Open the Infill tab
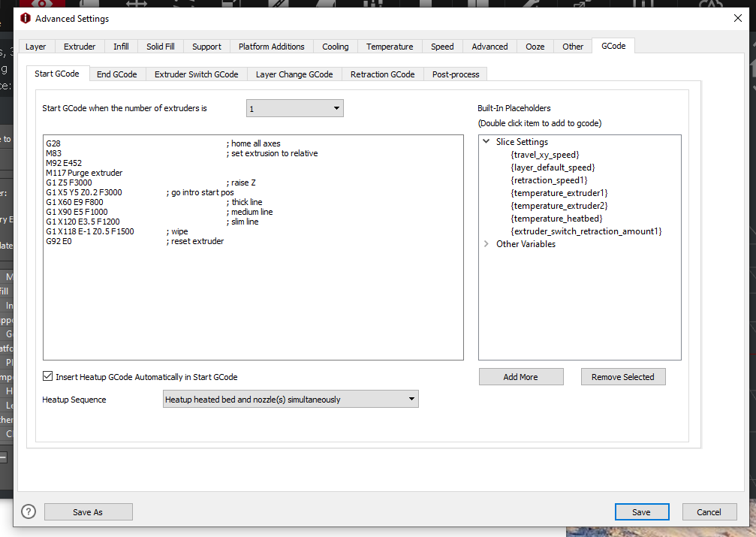The width and height of the screenshot is (756, 537). (121, 47)
